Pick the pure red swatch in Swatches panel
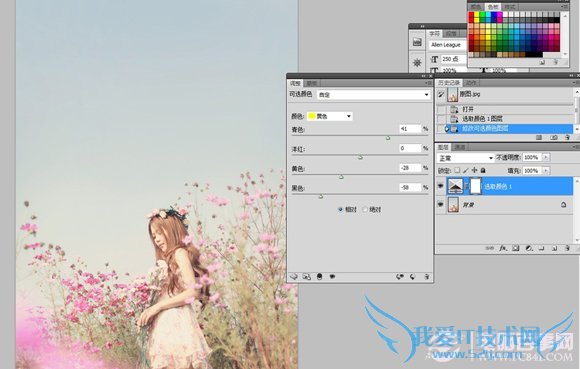The width and height of the screenshot is (580, 369). (x=471, y=15)
